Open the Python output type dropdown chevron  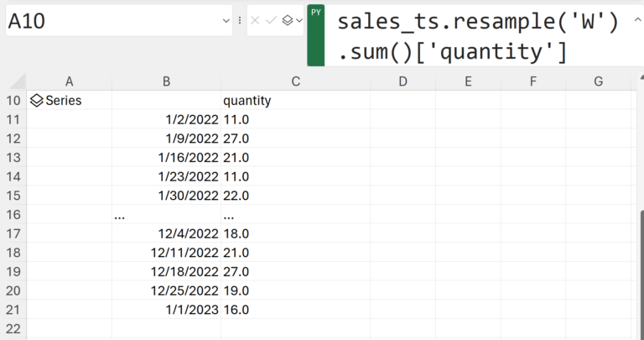tap(299, 20)
